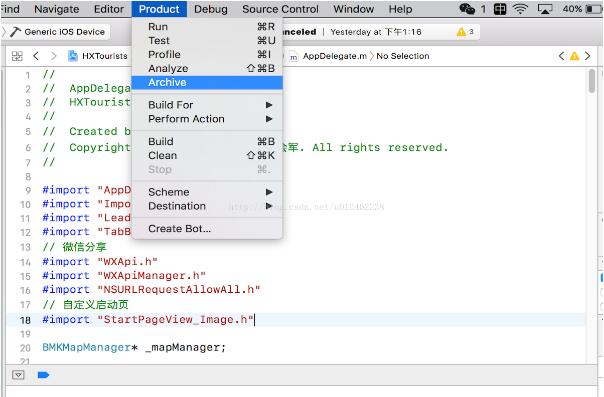The height and width of the screenshot is (397, 604).
Task: Click line number 20 in gutter
Action: click(25, 348)
